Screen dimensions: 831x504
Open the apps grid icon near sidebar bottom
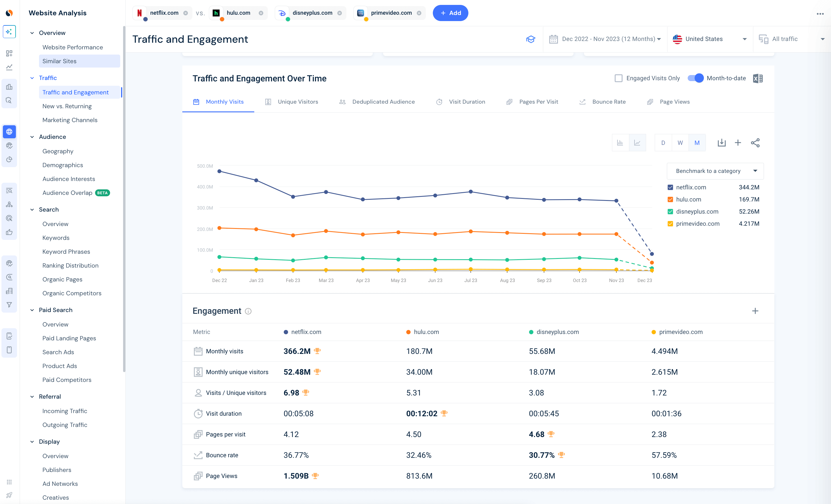pyautogui.click(x=9, y=482)
